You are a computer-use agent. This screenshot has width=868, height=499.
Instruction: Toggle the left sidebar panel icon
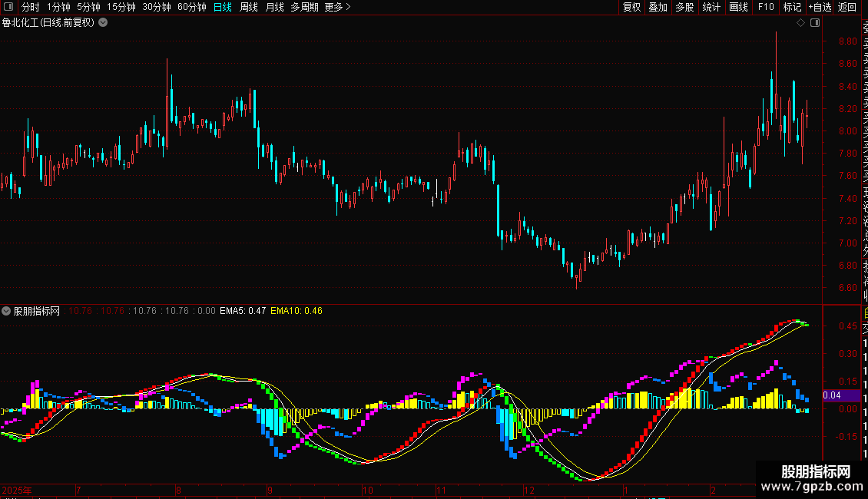click(8, 8)
